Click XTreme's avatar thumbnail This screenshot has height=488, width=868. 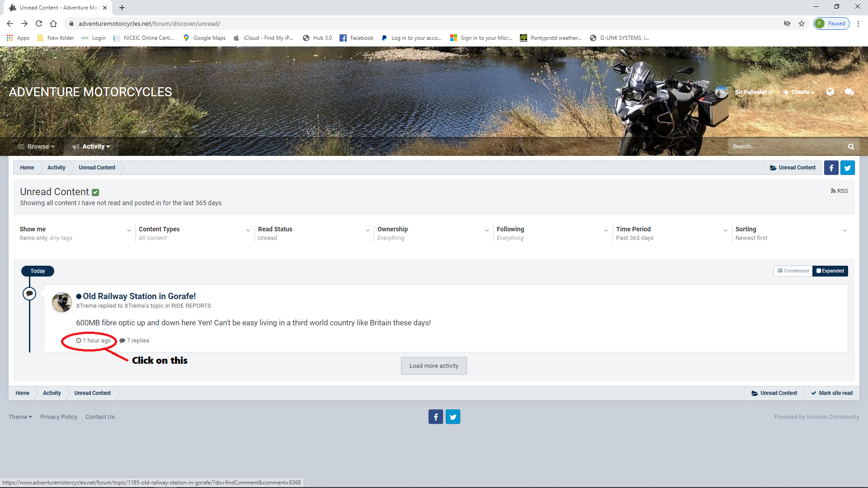(62, 302)
